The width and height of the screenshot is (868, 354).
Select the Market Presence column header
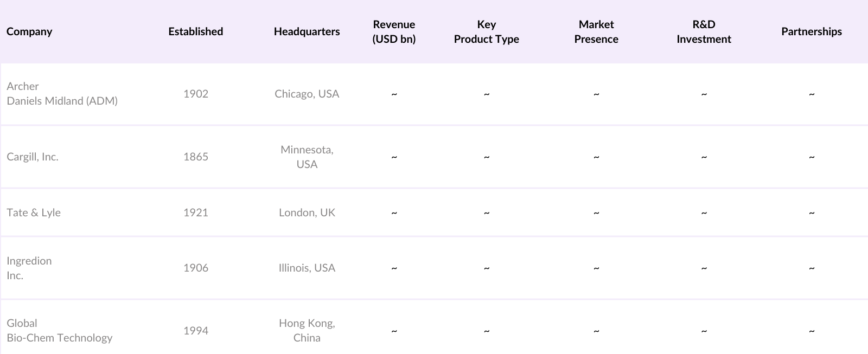click(596, 31)
